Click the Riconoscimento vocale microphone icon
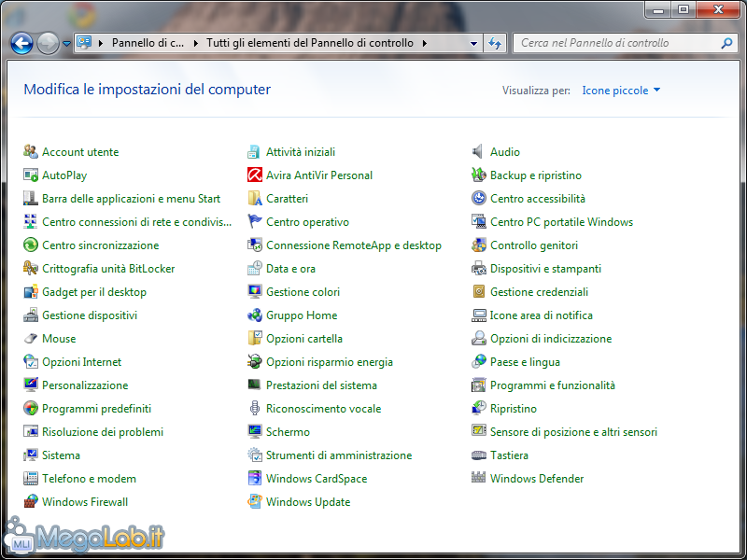The width and height of the screenshot is (747, 560). (255, 409)
